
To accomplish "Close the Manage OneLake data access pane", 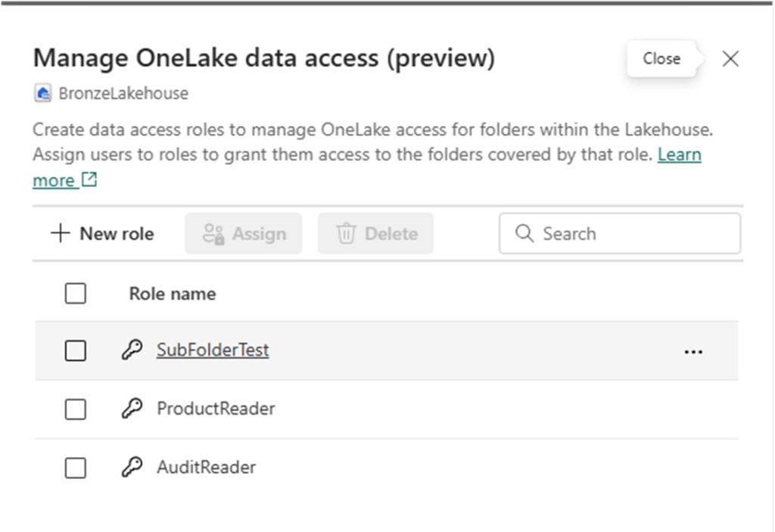I will click(x=730, y=58).
